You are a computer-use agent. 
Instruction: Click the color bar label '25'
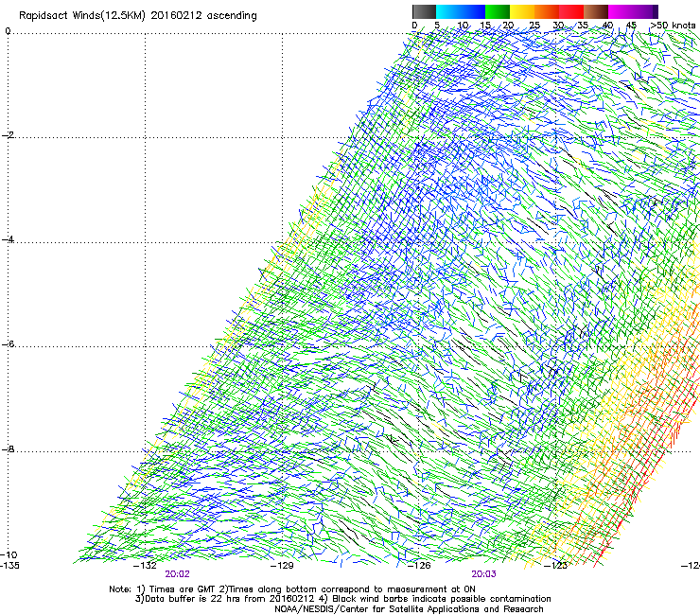click(x=534, y=26)
